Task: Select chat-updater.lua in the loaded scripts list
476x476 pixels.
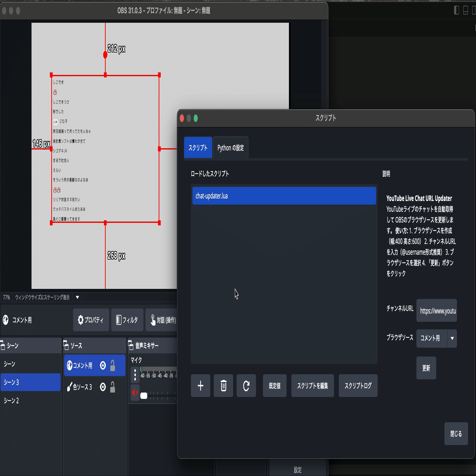Action: [284, 196]
